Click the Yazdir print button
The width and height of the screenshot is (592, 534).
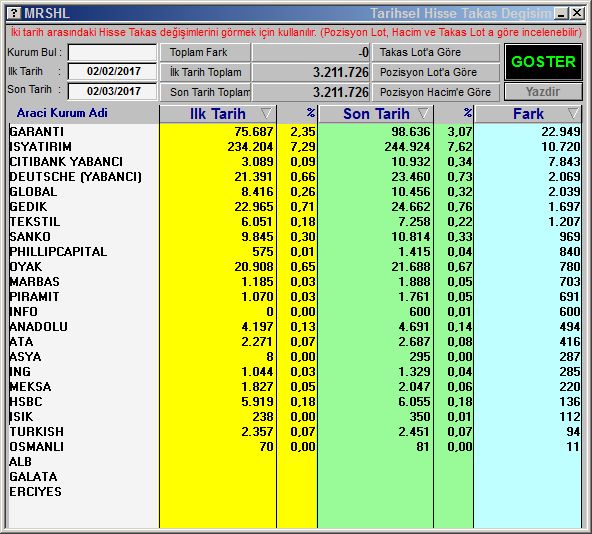pos(543,92)
